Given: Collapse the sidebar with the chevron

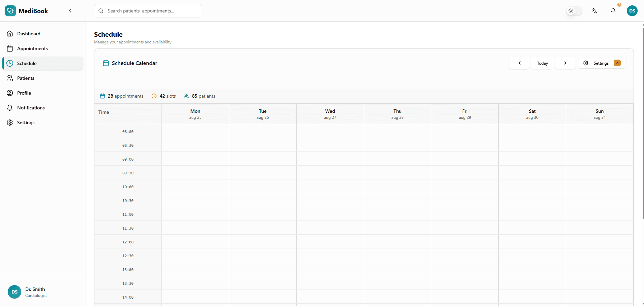Looking at the screenshot, I should [70, 11].
